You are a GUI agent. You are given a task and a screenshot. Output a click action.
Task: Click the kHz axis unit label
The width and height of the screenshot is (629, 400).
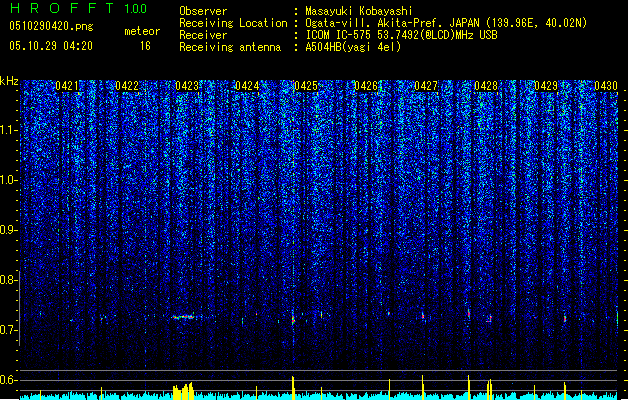9,81
